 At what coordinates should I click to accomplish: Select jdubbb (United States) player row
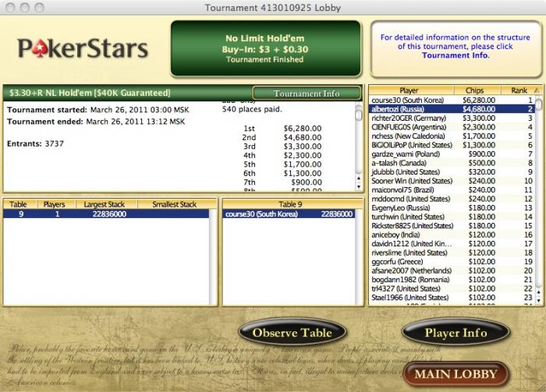point(452,171)
